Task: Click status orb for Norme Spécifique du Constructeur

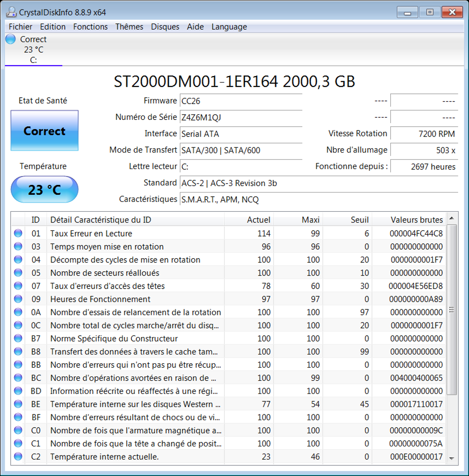Action: point(18,338)
